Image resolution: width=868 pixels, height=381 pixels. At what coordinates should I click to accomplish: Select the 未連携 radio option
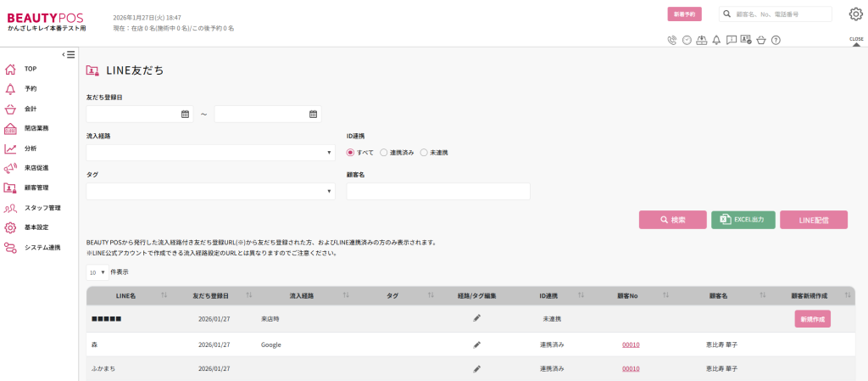[x=424, y=153]
